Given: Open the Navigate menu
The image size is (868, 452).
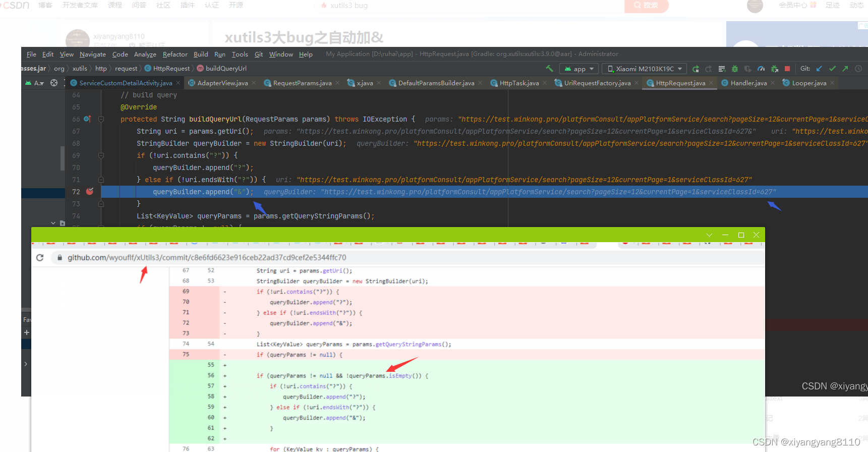Looking at the screenshot, I should click(x=93, y=54).
